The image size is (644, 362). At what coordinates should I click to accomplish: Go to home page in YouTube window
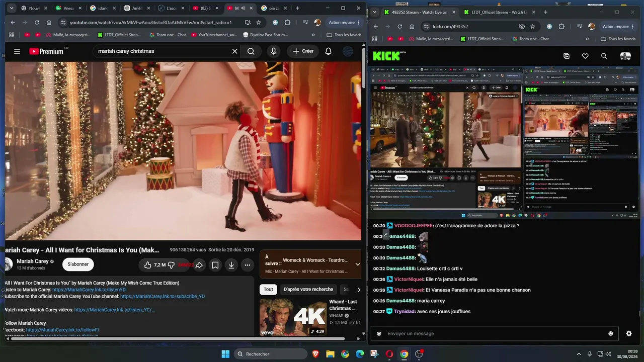(x=49, y=23)
